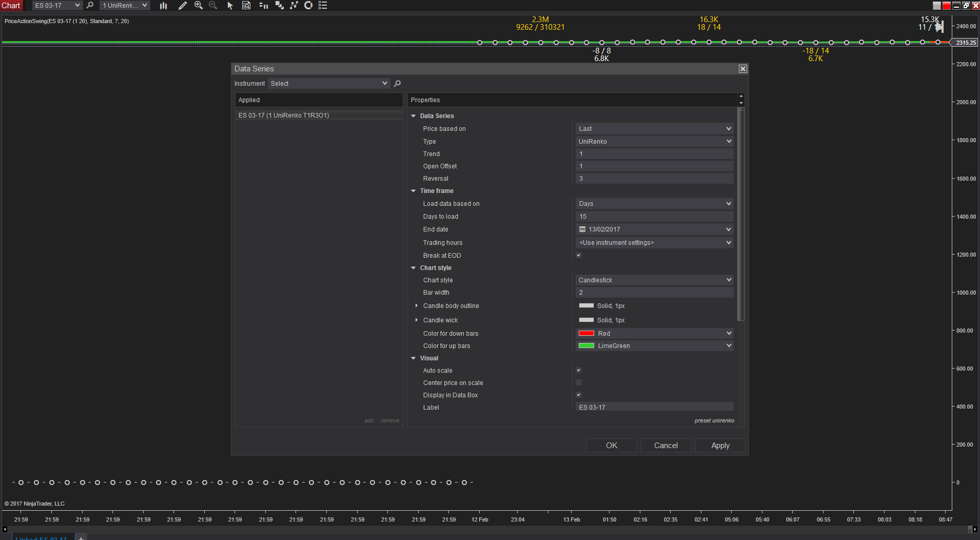Open the Strategies icon in toolbar
The width and height of the screenshot is (980, 540).
pos(279,5)
